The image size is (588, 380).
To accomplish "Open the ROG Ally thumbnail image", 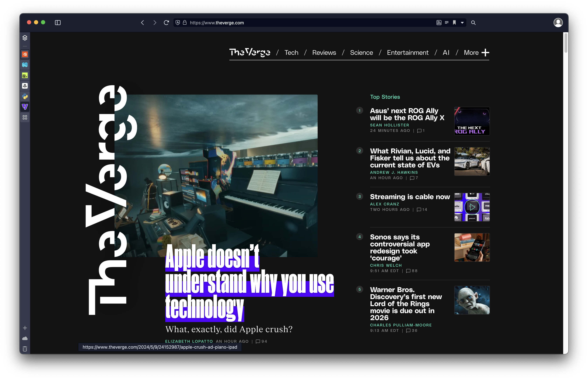I will (472, 121).
